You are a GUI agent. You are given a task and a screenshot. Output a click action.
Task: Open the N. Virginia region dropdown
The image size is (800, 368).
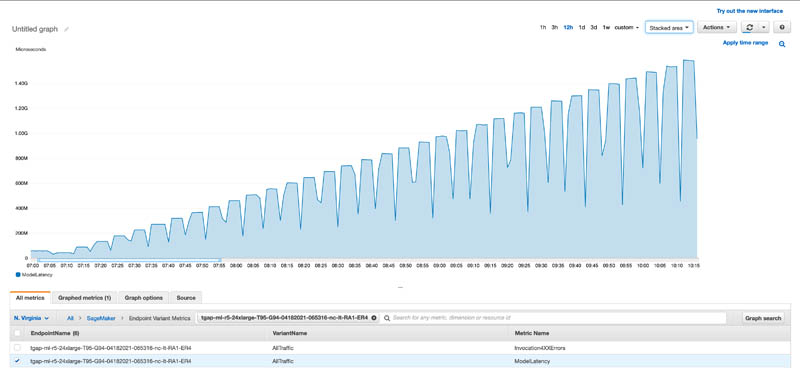coord(31,318)
